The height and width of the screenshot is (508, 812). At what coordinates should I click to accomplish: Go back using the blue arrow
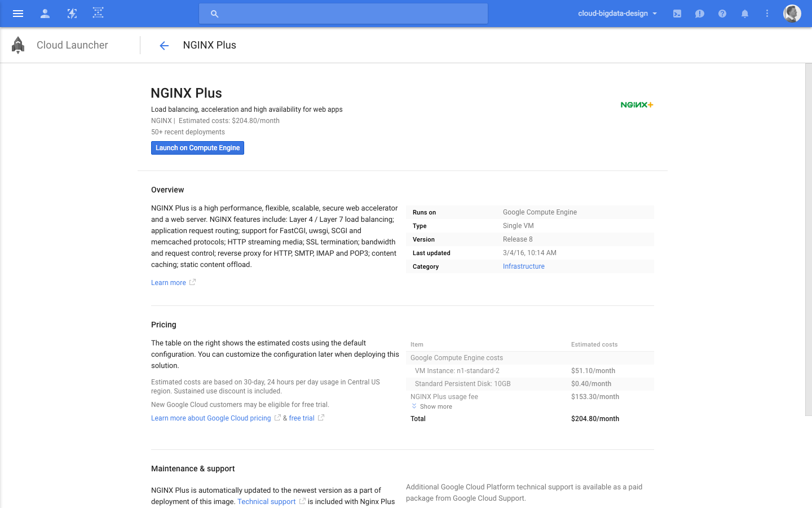(164, 46)
